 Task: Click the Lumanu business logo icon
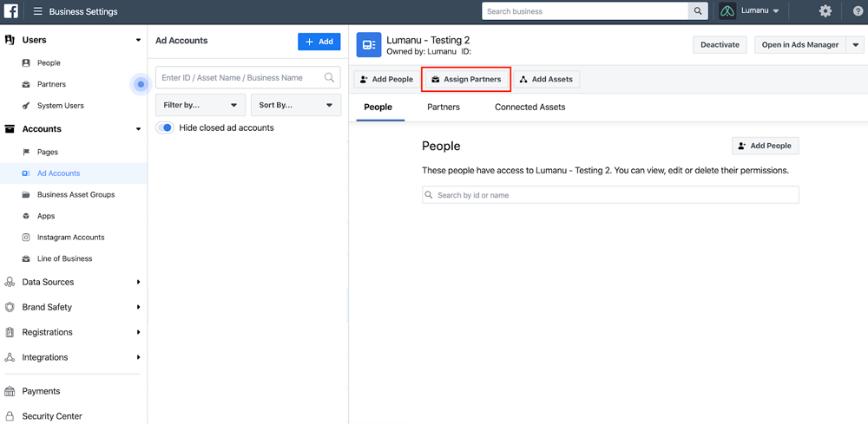pyautogui.click(x=727, y=11)
